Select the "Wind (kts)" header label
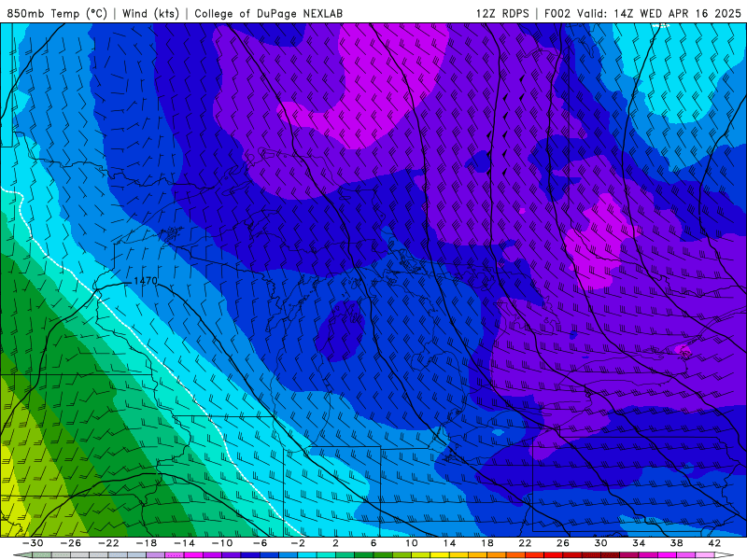The height and width of the screenshot is (560, 747). tap(150, 13)
